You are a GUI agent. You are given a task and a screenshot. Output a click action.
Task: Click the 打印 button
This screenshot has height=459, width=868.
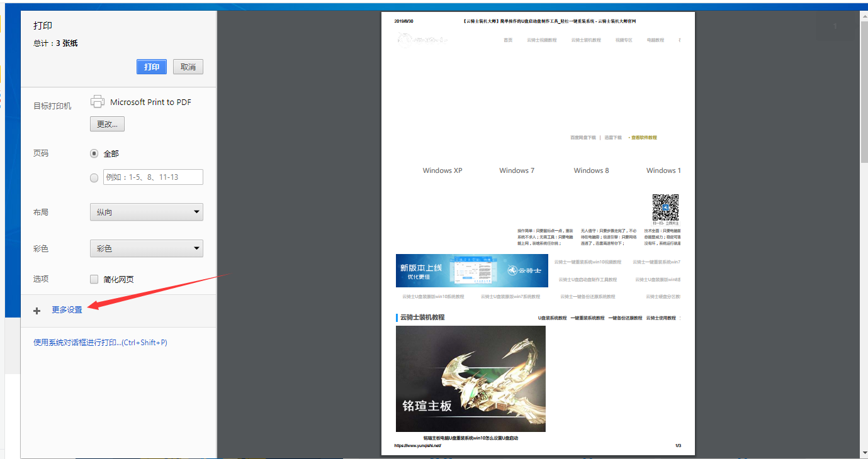[x=151, y=66]
